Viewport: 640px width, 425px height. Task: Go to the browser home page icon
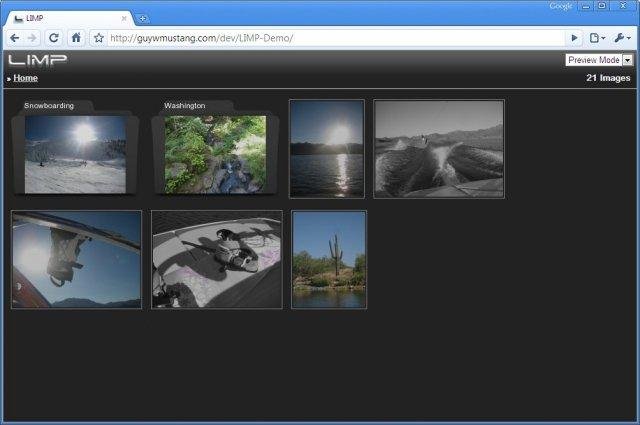76,37
